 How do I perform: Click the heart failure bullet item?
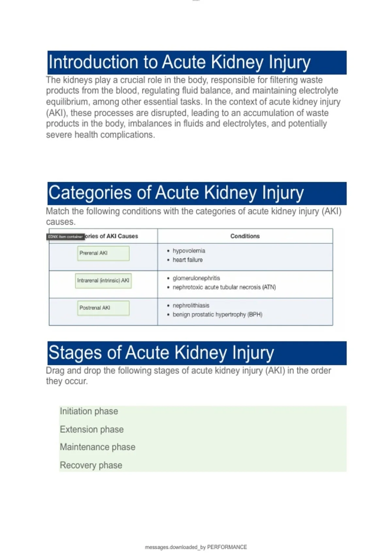[x=188, y=260]
